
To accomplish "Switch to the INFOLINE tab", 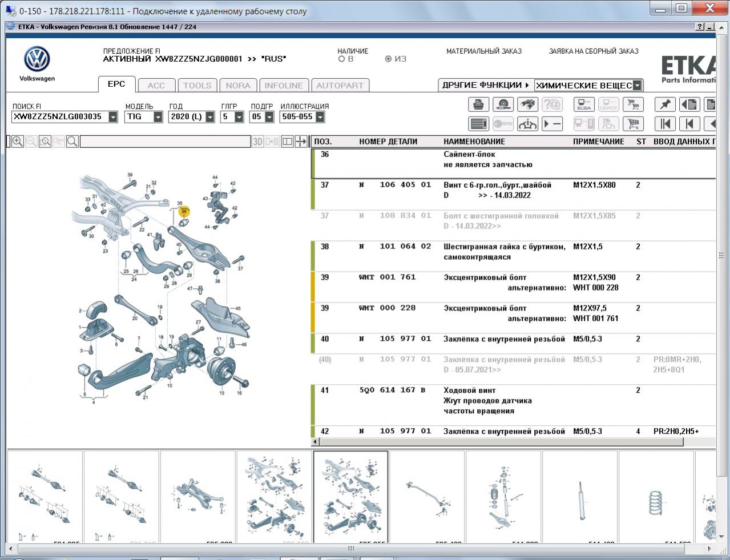I will [284, 86].
